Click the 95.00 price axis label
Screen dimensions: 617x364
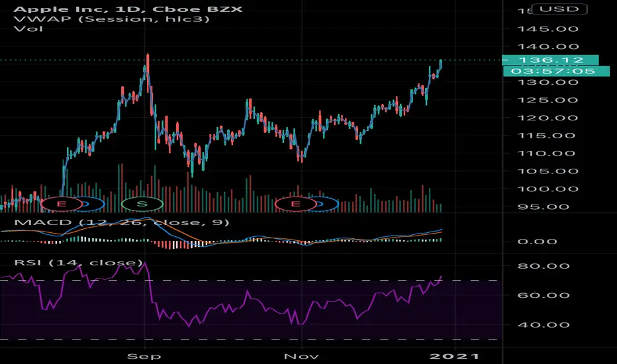543,206
